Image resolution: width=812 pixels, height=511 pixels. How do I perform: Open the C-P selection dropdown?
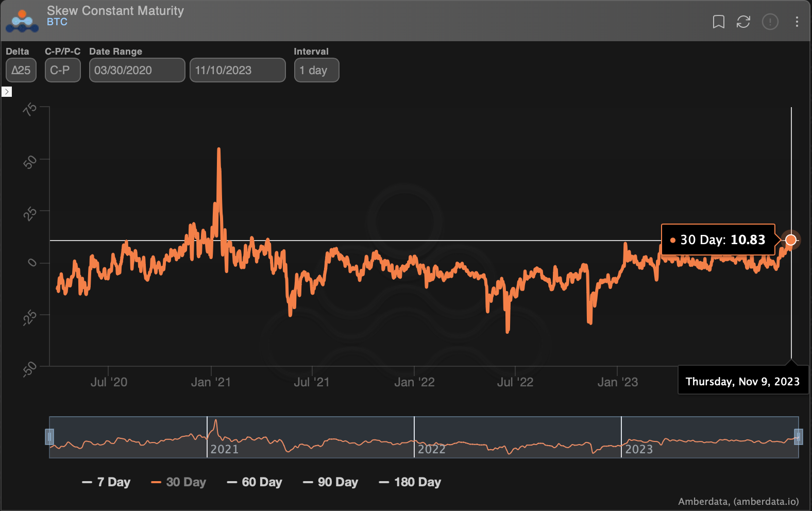pos(63,70)
